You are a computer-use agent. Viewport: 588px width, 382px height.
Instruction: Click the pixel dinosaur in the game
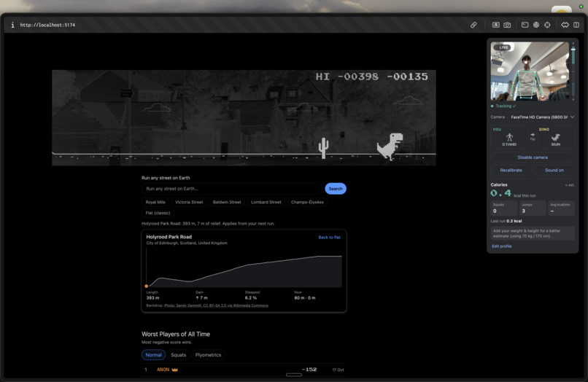point(390,147)
